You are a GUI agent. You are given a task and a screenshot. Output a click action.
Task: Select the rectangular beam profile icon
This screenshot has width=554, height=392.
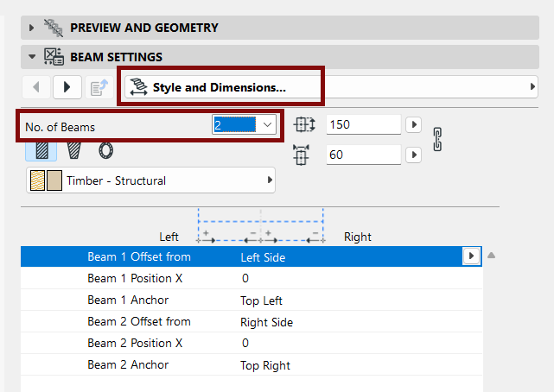point(41,151)
